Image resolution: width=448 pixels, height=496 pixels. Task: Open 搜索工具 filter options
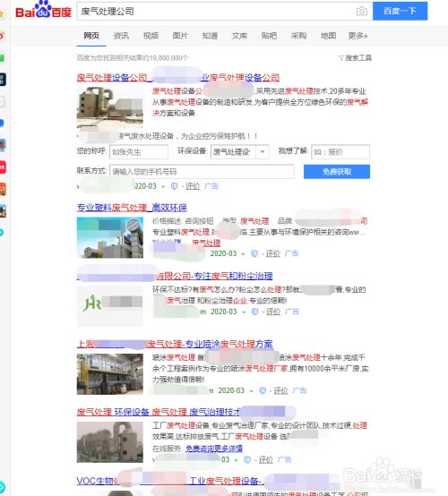(355, 58)
